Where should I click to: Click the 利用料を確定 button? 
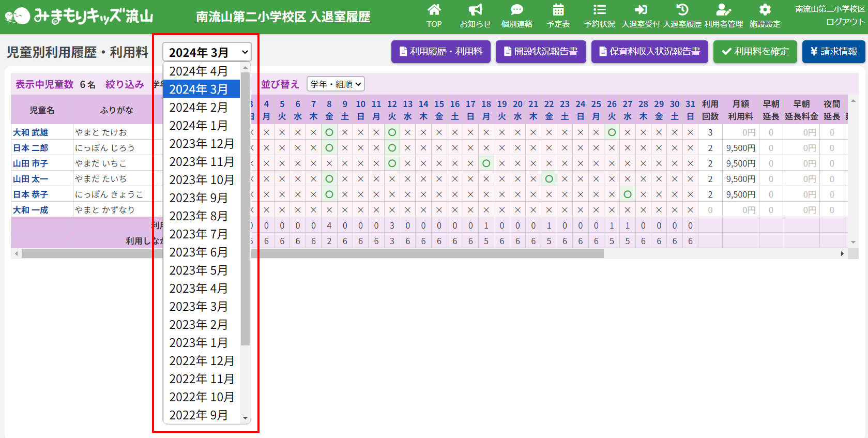[x=755, y=52]
